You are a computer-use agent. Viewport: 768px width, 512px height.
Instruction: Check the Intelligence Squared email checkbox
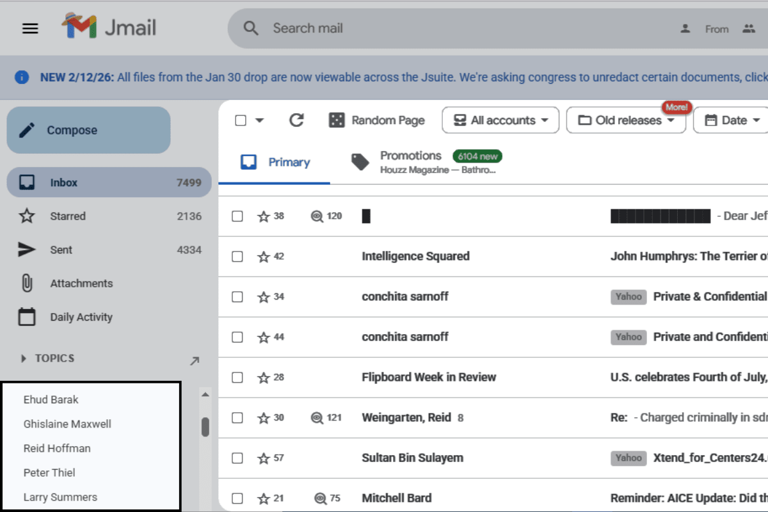click(237, 256)
